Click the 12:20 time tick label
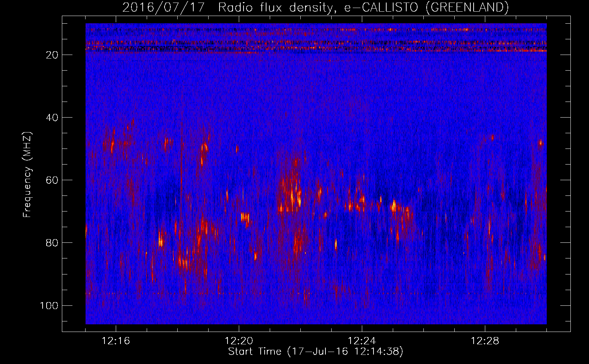This screenshot has height=364, width=589. pos(239,341)
